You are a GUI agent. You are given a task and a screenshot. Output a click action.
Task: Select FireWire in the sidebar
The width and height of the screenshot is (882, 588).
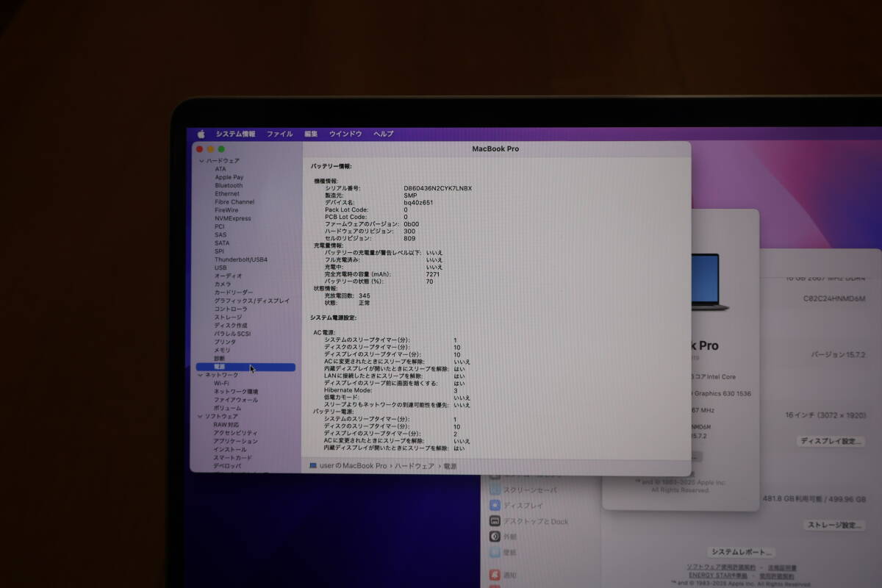coord(226,209)
